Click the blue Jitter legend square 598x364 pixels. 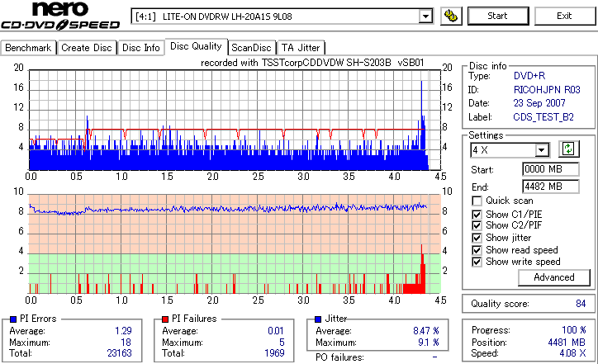[318, 319]
